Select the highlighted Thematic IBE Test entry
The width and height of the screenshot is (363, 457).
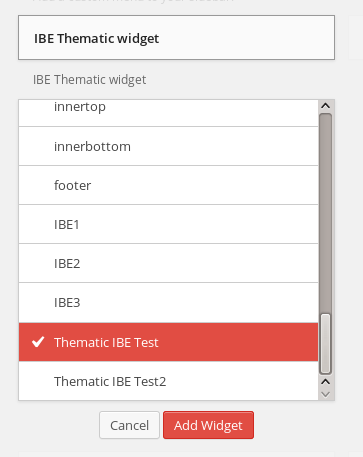point(169,342)
